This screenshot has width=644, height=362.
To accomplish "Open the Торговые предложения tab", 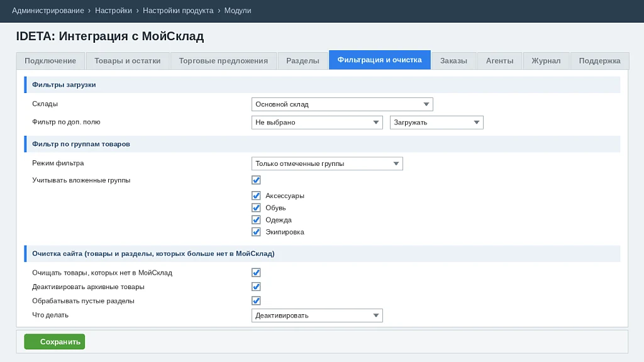I will click(223, 61).
